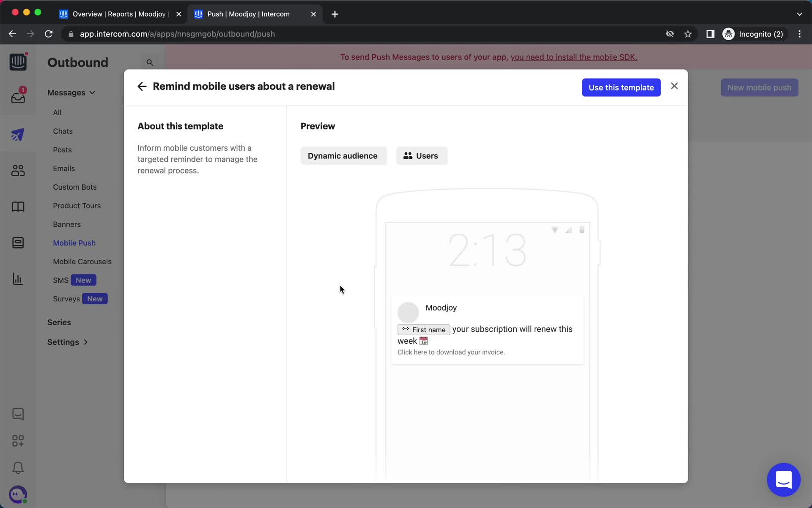The height and width of the screenshot is (508, 812).
Task: Select the Users audience filter
Action: point(421,156)
